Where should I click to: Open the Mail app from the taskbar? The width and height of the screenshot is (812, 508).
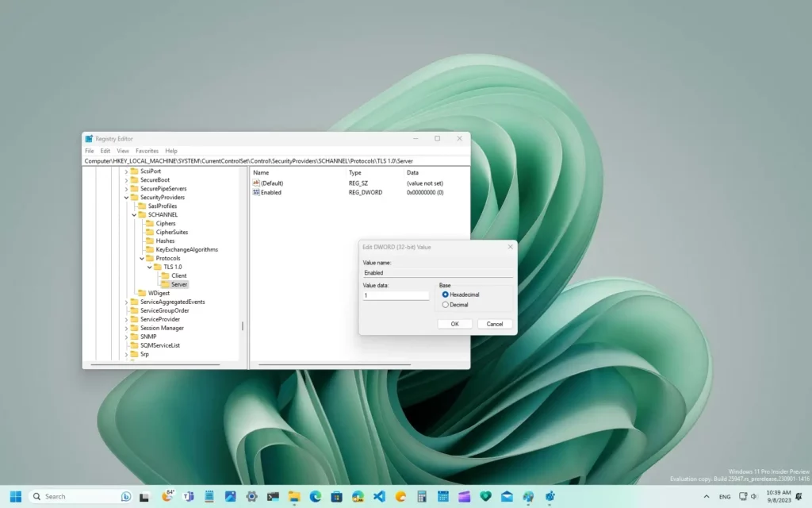coord(507,497)
